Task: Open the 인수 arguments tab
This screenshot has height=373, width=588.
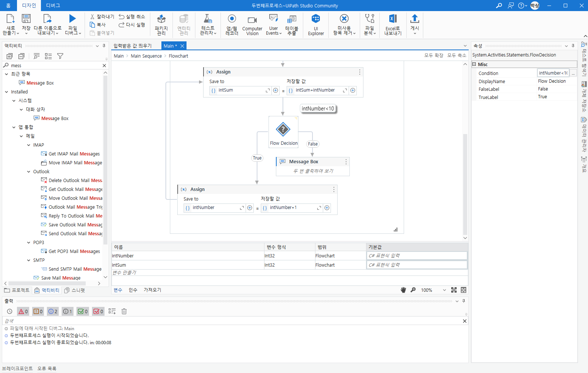Action: point(133,290)
